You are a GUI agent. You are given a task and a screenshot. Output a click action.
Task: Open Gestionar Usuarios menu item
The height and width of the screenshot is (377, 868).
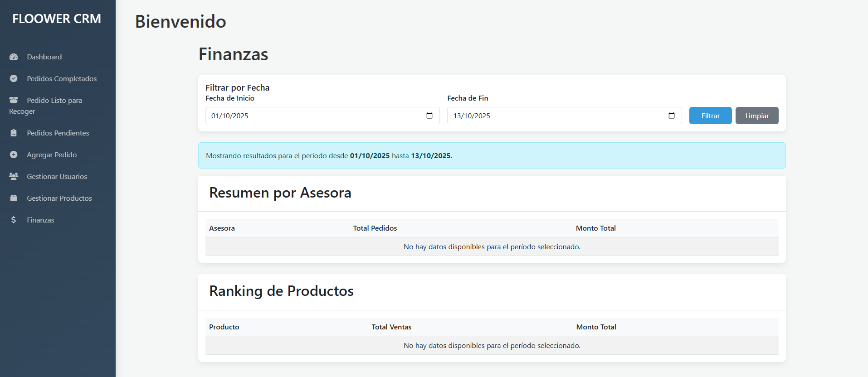pos(57,176)
